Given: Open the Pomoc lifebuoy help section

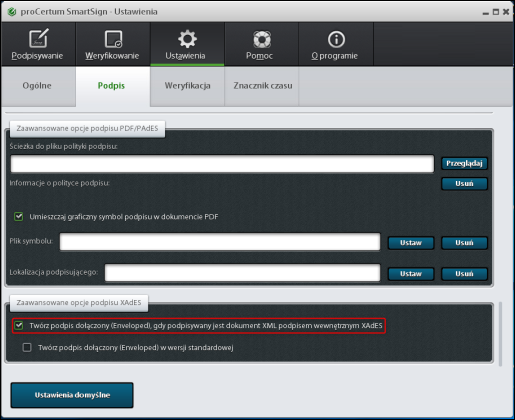Looking at the screenshot, I should point(261,44).
